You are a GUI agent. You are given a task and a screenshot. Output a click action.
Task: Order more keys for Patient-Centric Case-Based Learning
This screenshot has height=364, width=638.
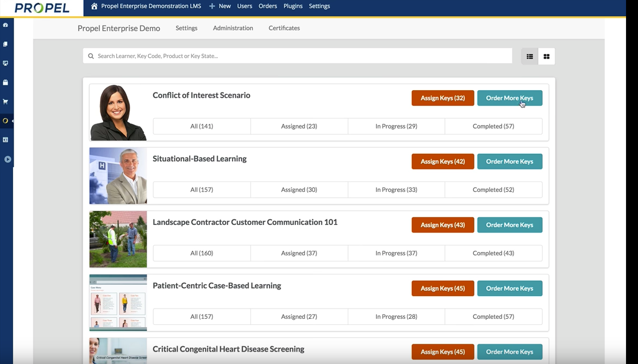pyautogui.click(x=509, y=288)
